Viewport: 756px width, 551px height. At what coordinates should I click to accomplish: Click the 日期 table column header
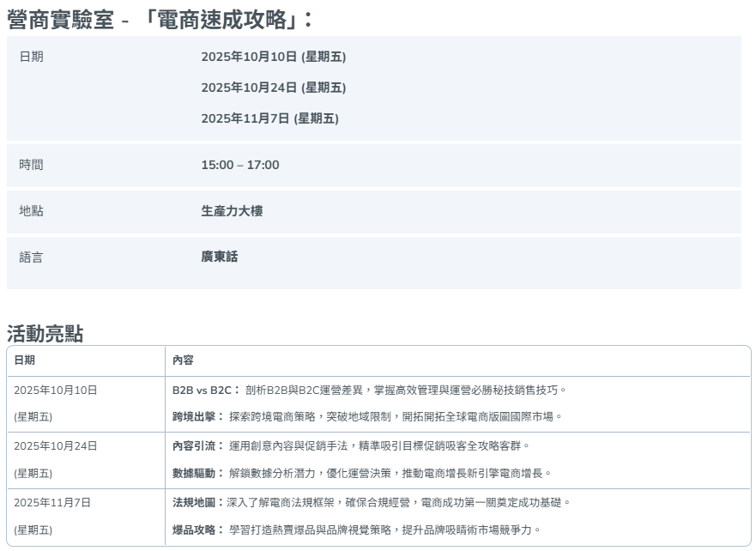click(x=25, y=360)
